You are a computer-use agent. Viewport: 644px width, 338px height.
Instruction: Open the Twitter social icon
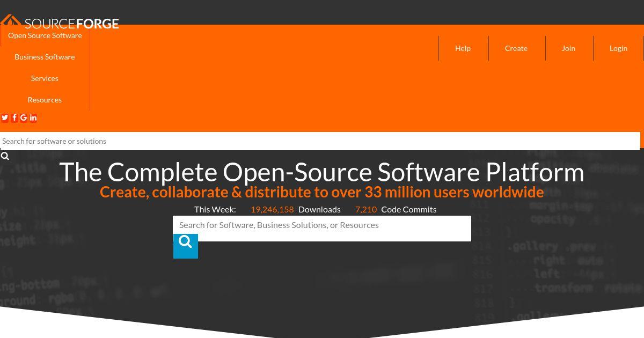point(5,118)
